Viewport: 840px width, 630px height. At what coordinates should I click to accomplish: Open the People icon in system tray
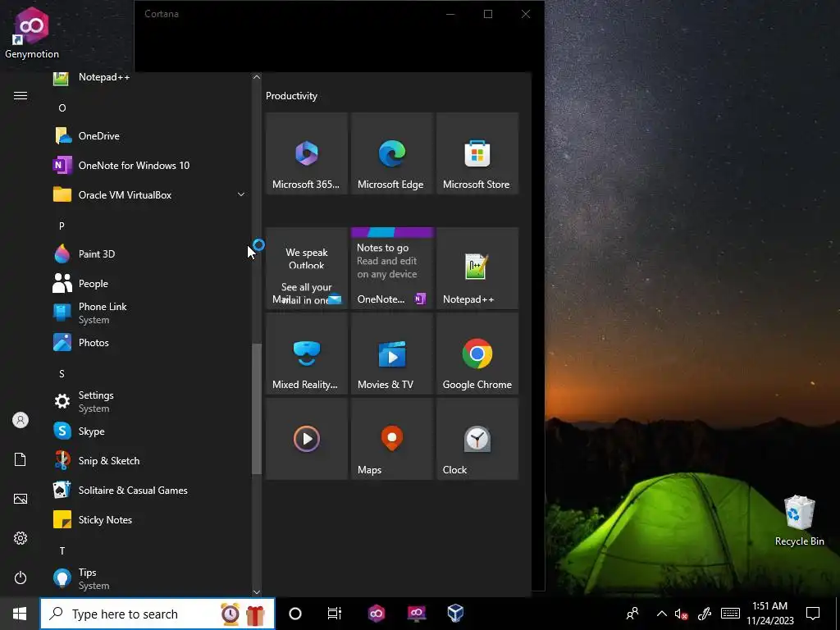[x=632, y=614]
